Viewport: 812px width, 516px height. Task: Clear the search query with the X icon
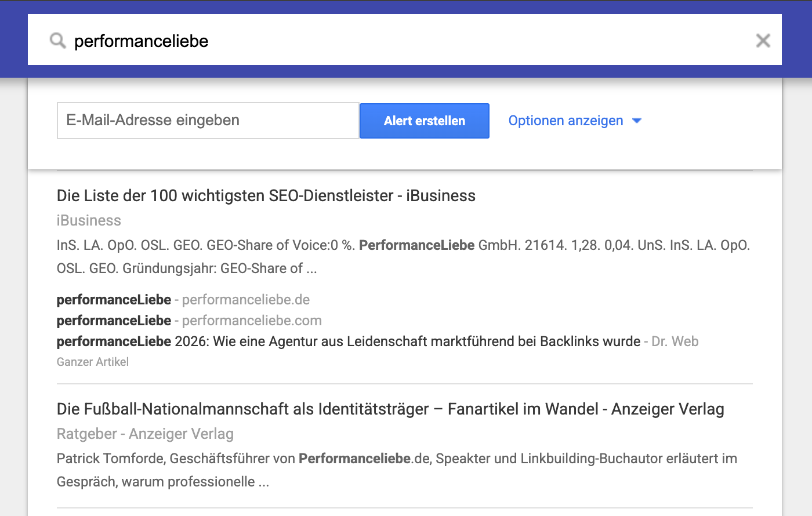click(763, 41)
